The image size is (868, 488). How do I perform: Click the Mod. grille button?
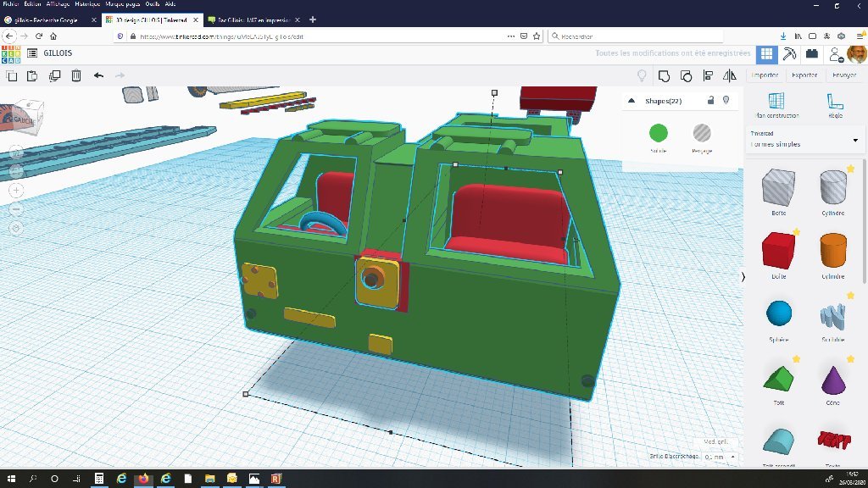[x=715, y=441]
